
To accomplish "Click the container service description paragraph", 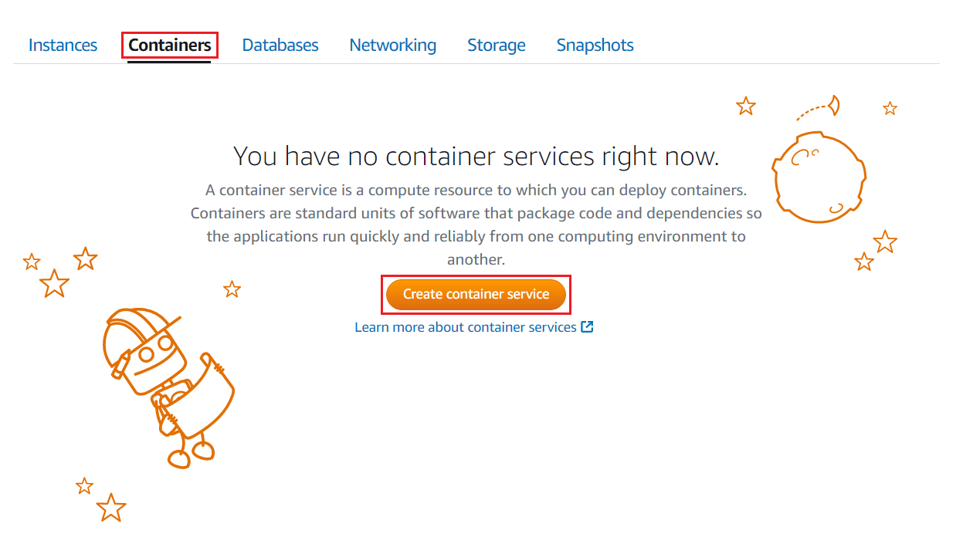I will point(476,225).
